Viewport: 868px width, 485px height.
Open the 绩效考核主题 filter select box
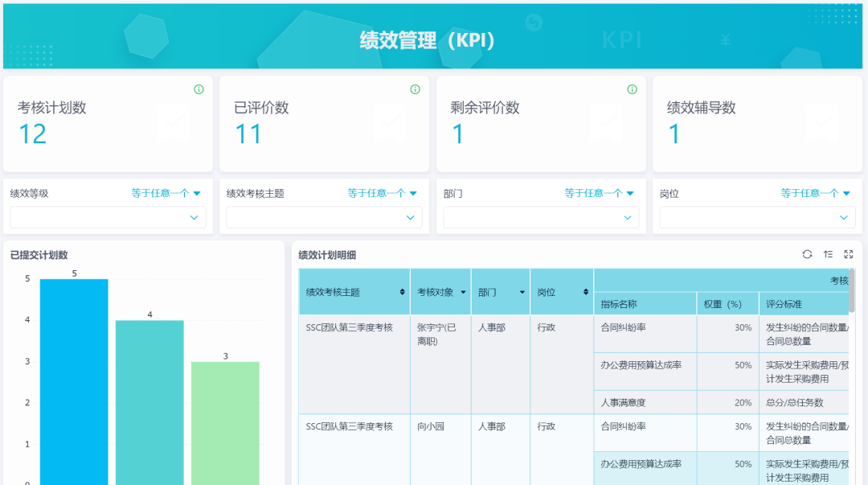click(324, 217)
